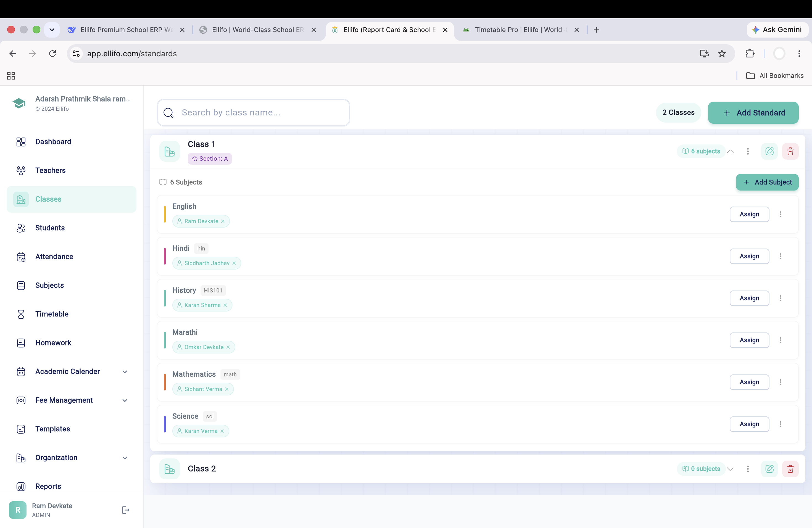Remove Ram Devkate from English subject
This screenshot has height=528, width=812.
223,221
